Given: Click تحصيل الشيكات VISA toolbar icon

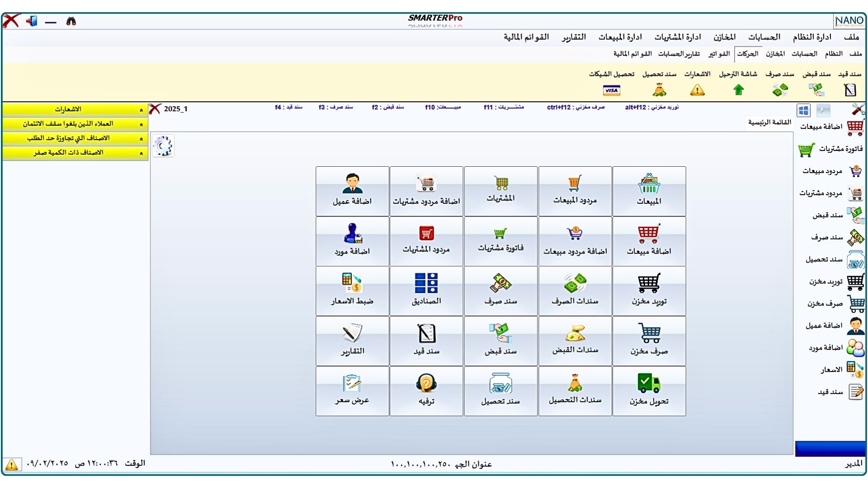Looking at the screenshot, I should (x=611, y=90).
